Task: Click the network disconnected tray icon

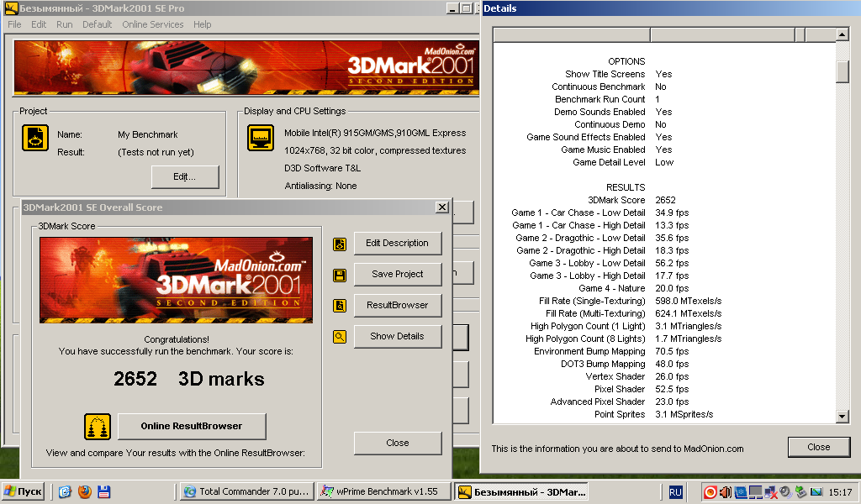Action: (x=771, y=492)
